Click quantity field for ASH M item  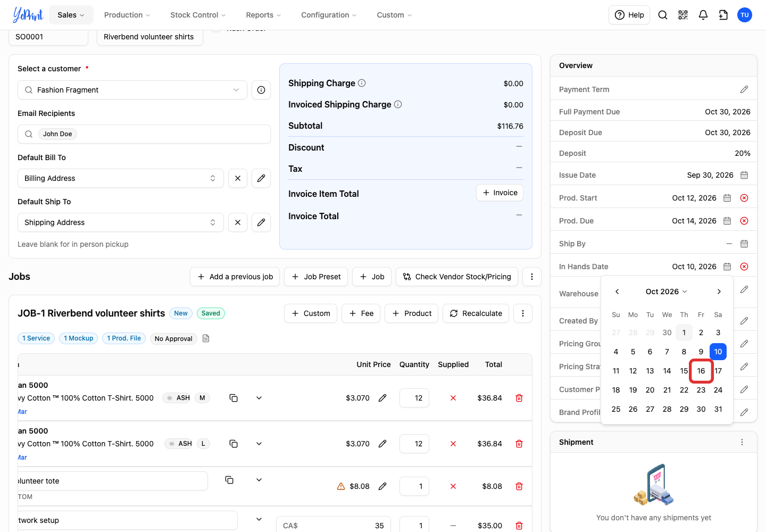pyautogui.click(x=414, y=398)
